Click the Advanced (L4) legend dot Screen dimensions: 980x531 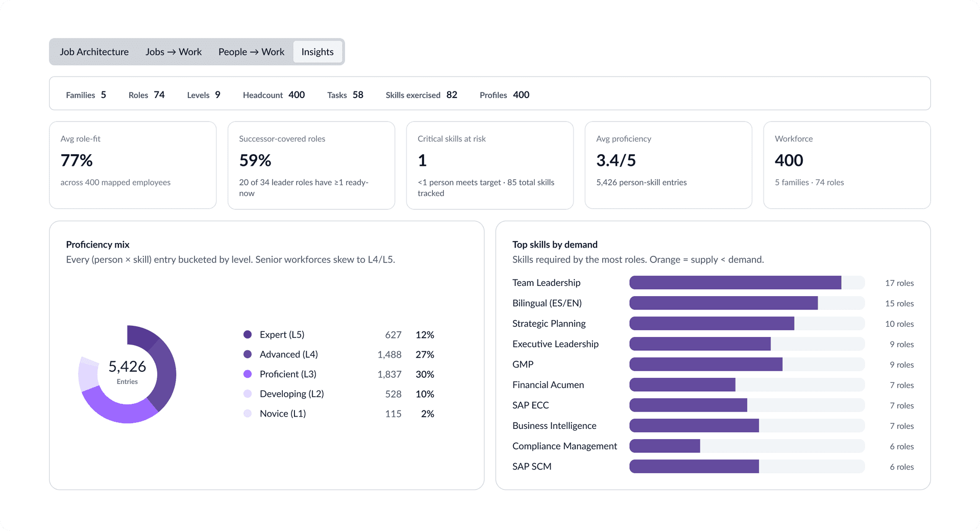pos(248,354)
